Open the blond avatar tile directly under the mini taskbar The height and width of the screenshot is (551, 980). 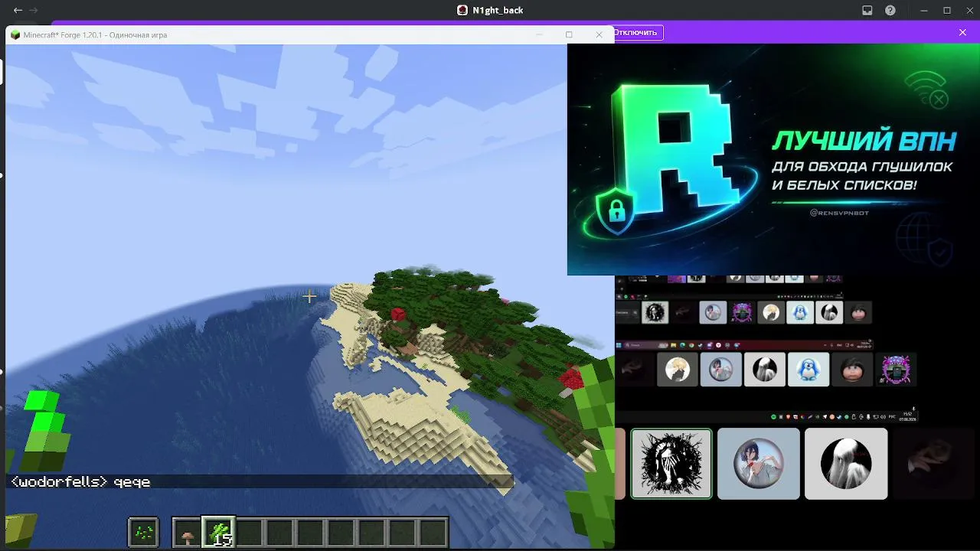coord(677,370)
